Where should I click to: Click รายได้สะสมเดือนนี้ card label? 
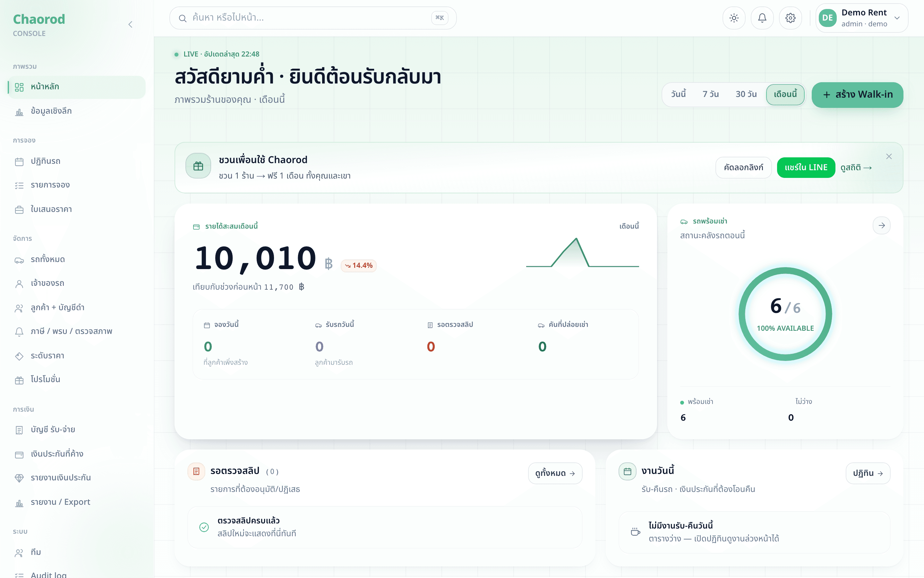tap(225, 226)
